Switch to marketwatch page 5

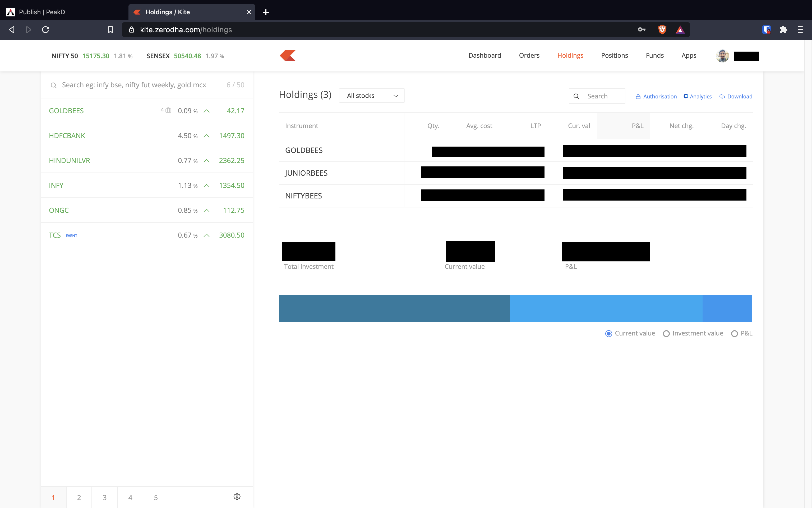pyautogui.click(x=156, y=497)
